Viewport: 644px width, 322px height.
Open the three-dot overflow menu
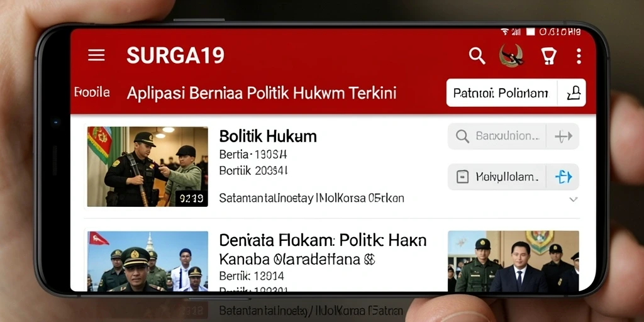pos(579,56)
